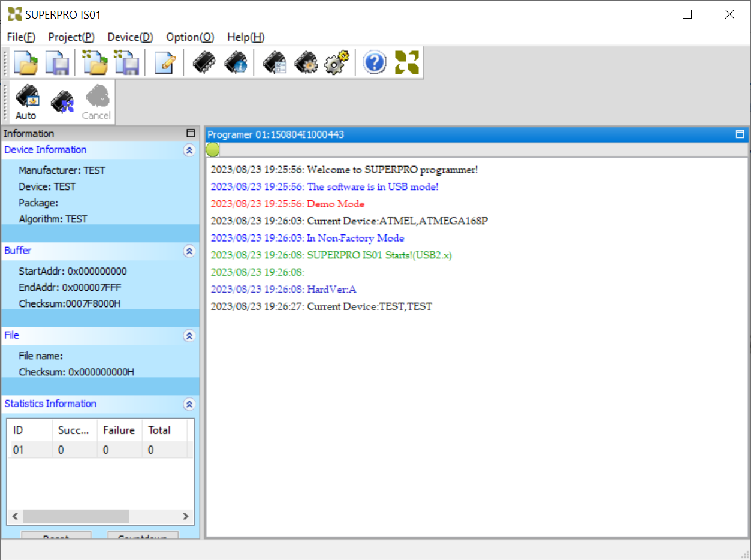
Task: Click the statistics table horizontal scrollbar thumb
Action: click(x=76, y=516)
